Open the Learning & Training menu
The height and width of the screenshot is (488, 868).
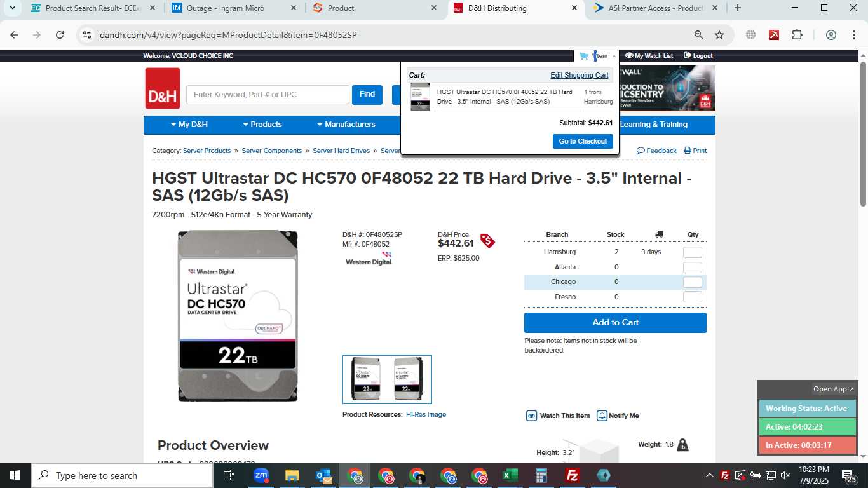click(x=653, y=125)
